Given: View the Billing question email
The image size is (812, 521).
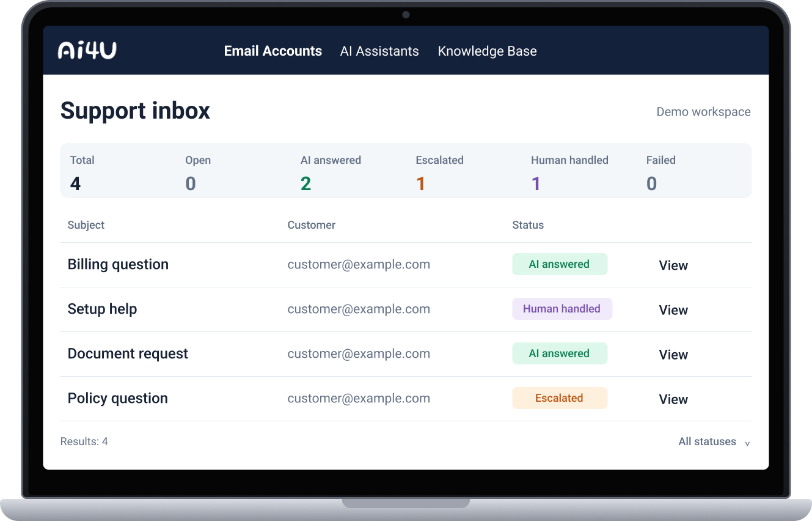Looking at the screenshot, I should [673, 265].
